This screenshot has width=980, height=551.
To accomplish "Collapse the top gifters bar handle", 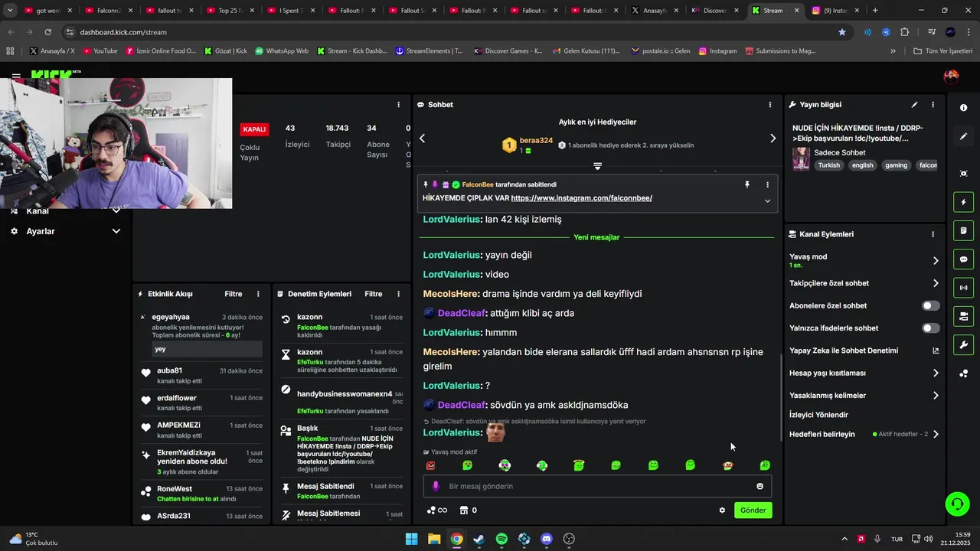I will 597,166.
